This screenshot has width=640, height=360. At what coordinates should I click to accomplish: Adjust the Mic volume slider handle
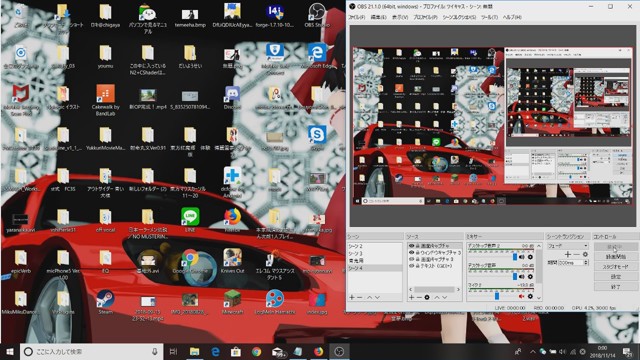tap(497, 296)
